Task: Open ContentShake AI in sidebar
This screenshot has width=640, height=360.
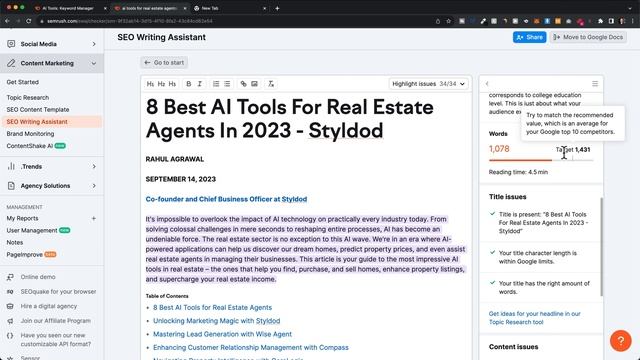Action: tap(36, 146)
